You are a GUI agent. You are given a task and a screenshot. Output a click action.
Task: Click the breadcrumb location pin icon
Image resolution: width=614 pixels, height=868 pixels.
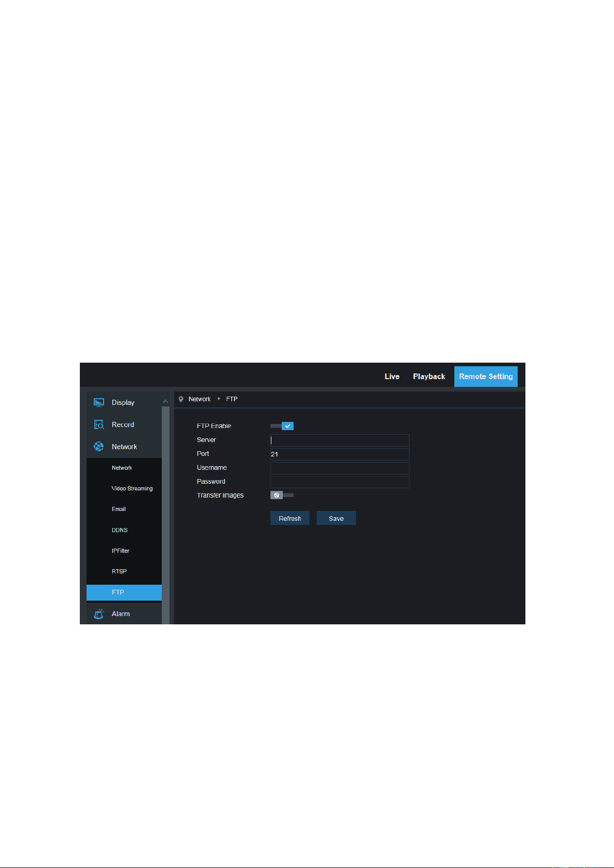pos(181,399)
